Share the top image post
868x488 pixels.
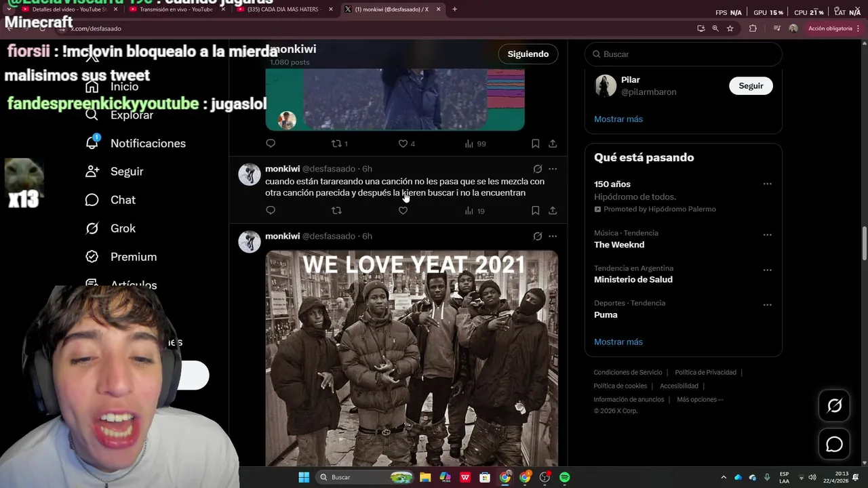point(553,144)
